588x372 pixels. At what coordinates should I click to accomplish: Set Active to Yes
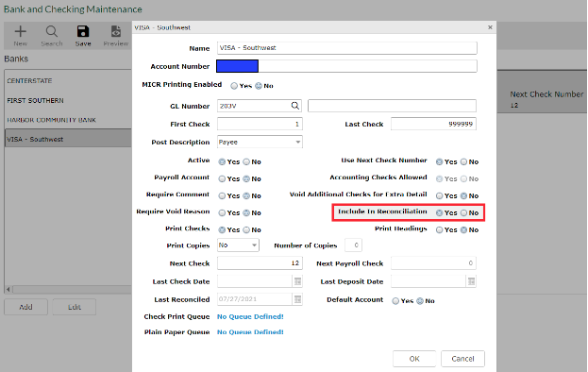tap(222, 162)
